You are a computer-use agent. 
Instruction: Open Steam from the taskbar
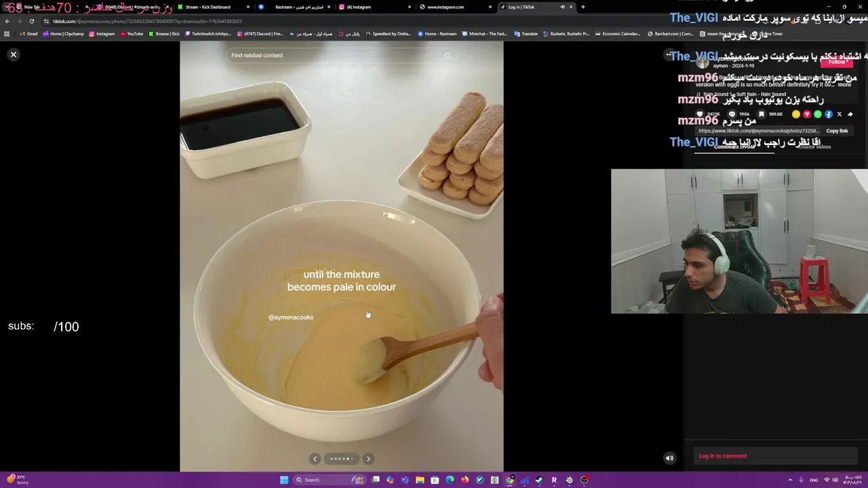pyautogui.click(x=539, y=480)
